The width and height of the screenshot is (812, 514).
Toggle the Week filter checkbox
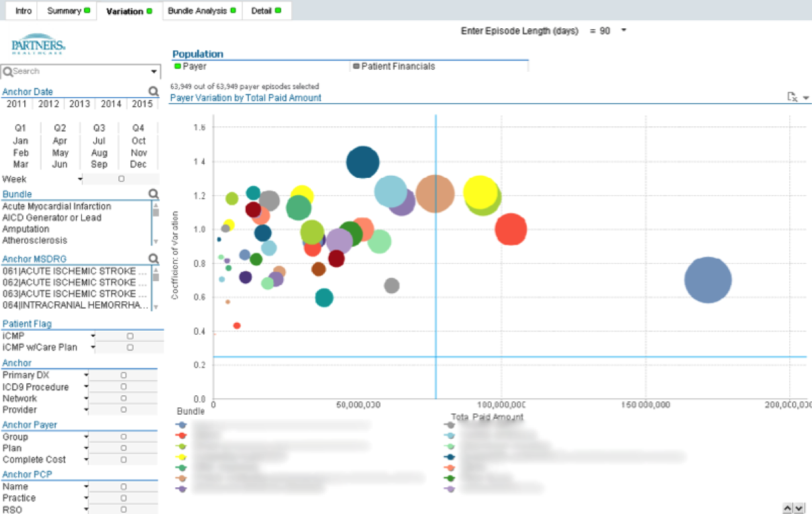tap(122, 179)
